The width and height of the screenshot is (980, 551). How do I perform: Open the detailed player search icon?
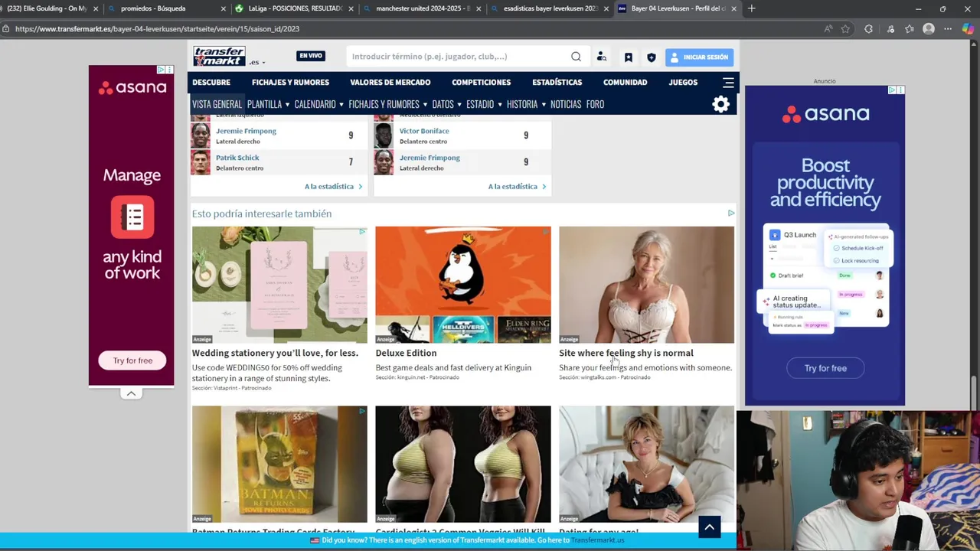click(x=602, y=57)
